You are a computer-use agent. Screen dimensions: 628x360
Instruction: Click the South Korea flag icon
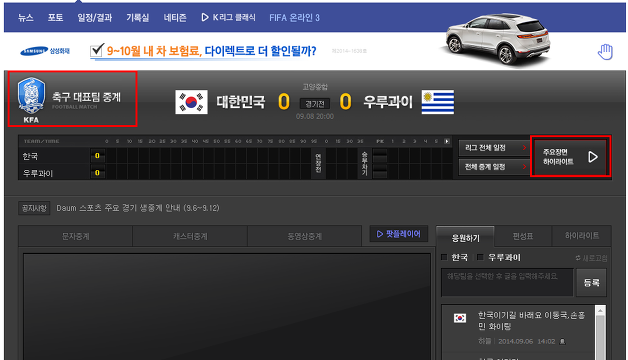coord(191,102)
